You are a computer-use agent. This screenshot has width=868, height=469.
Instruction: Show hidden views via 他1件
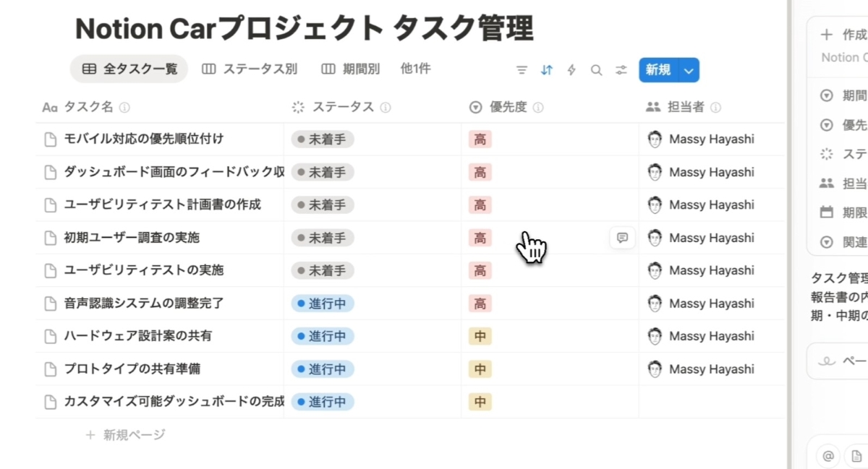pos(415,69)
